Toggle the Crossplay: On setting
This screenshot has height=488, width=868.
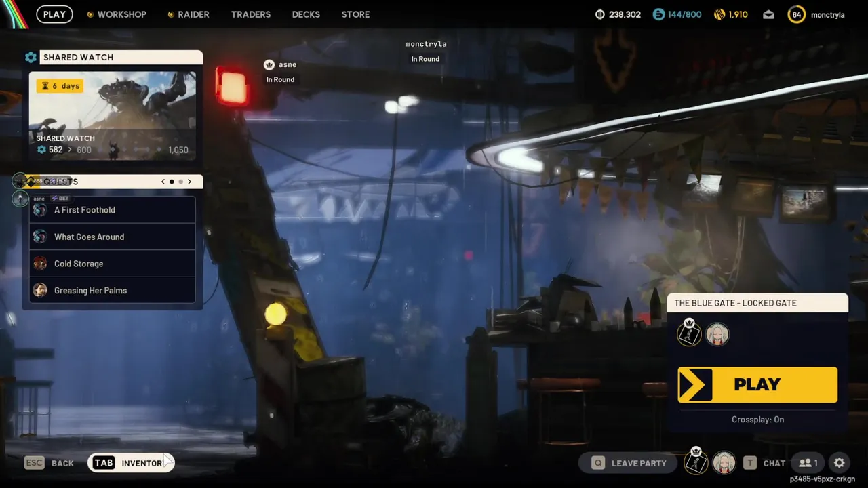[757, 420]
